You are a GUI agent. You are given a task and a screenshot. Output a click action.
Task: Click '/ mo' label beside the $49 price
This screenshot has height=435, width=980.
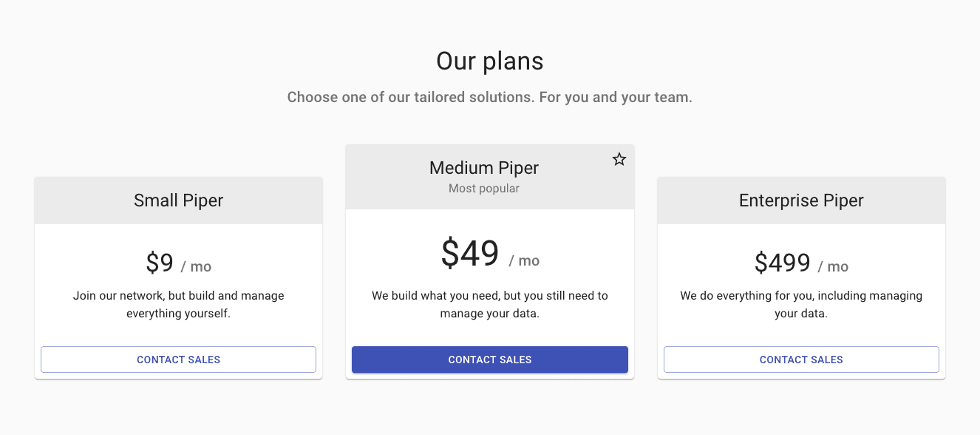[524, 261]
